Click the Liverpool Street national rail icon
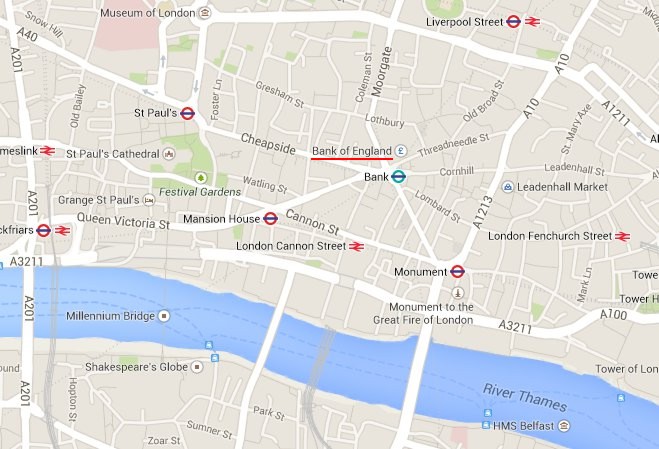The height and width of the screenshot is (449, 659). (x=532, y=21)
